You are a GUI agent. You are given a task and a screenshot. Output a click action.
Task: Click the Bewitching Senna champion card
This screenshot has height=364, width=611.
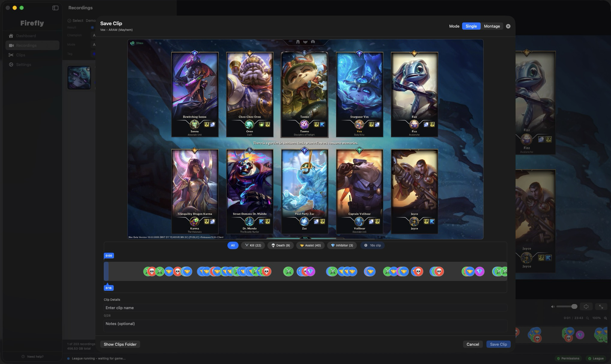(x=195, y=94)
